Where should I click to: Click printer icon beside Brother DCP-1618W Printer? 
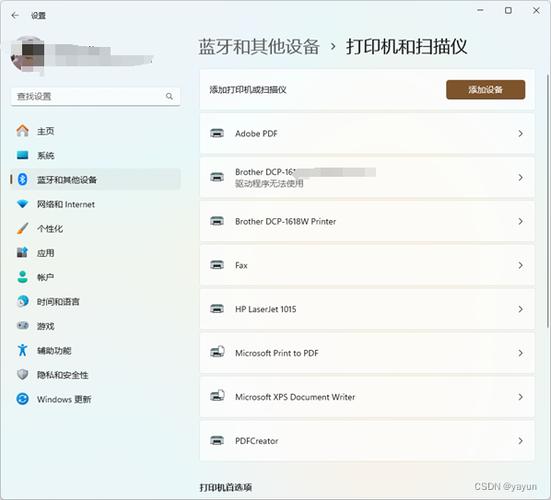217,221
